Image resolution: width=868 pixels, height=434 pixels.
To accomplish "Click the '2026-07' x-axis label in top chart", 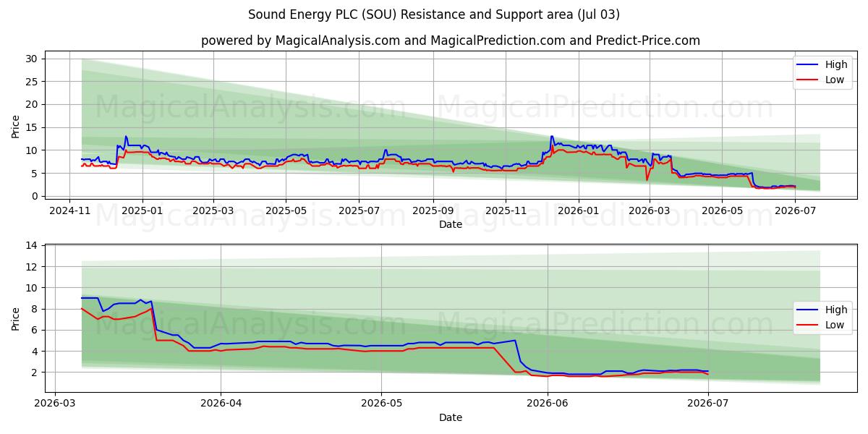I will pos(795,210).
